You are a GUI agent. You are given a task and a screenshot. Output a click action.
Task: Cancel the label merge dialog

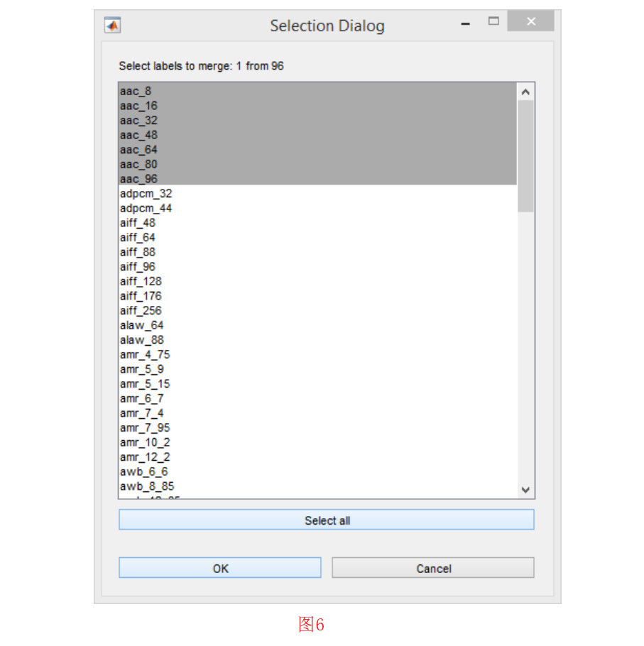tap(433, 569)
